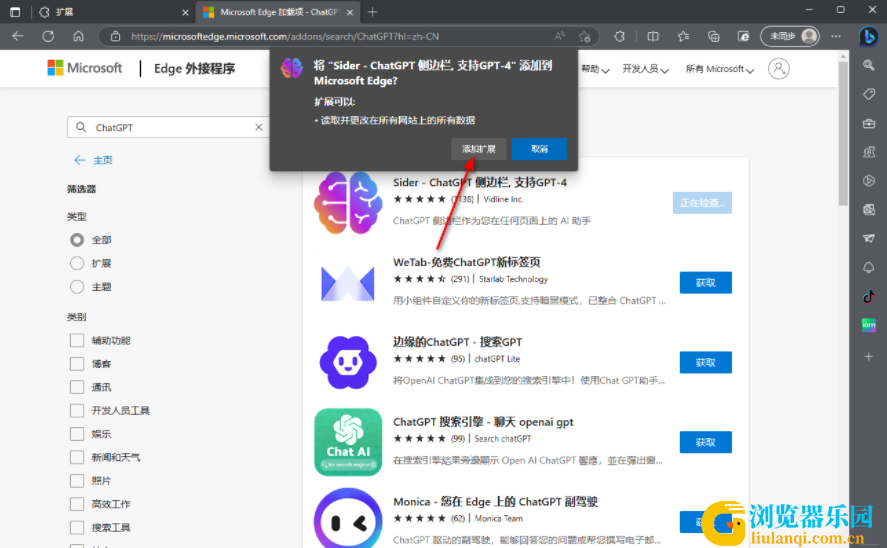This screenshot has height=548, width=887.
Task: Expand the 开发人员 dropdown menu
Action: point(645,69)
